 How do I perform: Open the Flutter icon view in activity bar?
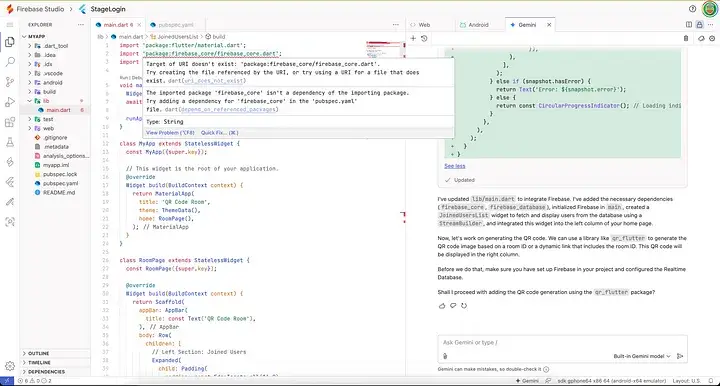coord(10,182)
